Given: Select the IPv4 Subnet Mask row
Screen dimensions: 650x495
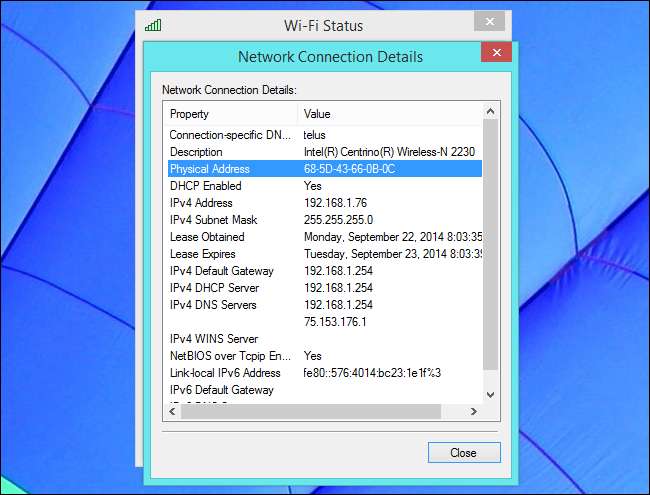Looking at the screenshot, I should click(x=325, y=220).
